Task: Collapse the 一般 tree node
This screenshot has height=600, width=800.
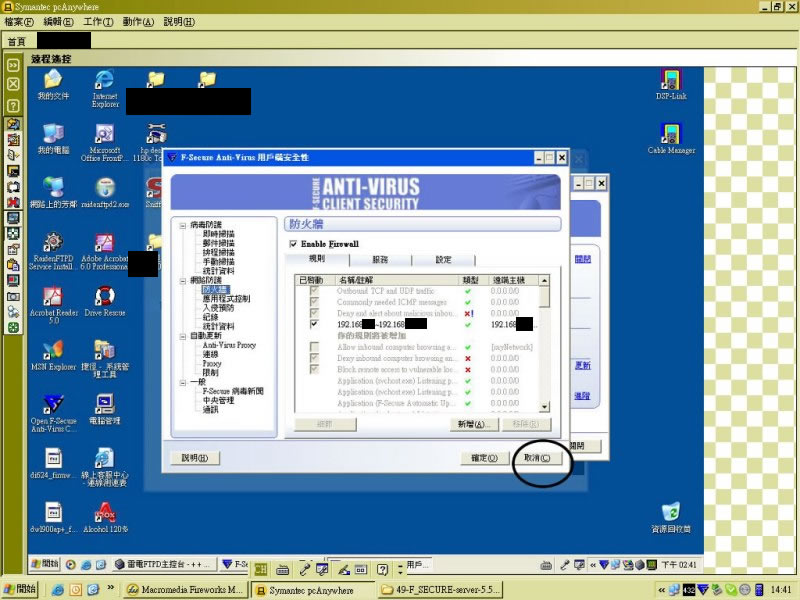Action: tap(183, 382)
